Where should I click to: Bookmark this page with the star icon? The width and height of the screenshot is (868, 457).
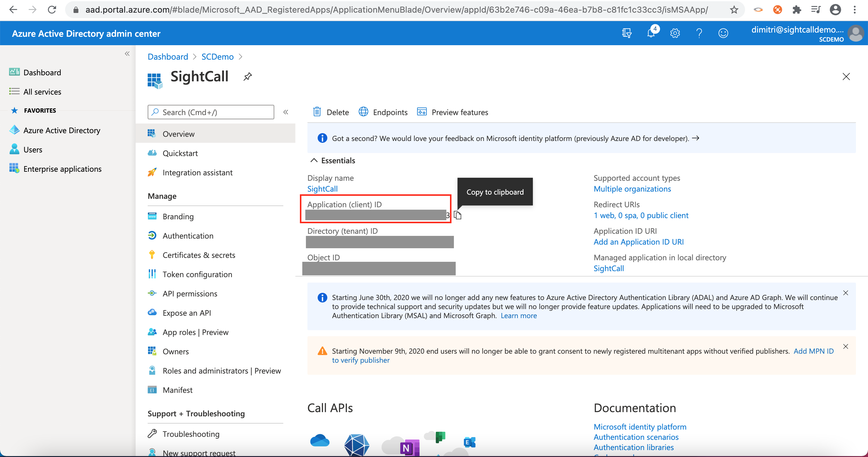point(734,10)
